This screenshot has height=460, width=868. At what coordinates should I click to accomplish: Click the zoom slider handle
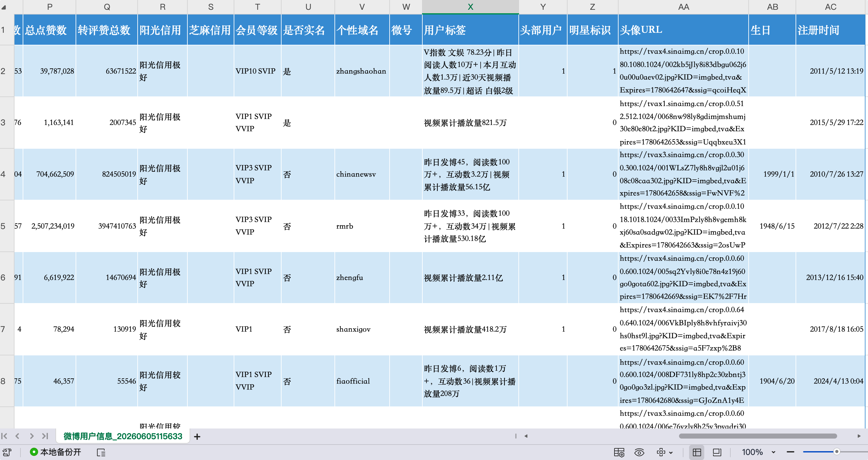coord(836,451)
